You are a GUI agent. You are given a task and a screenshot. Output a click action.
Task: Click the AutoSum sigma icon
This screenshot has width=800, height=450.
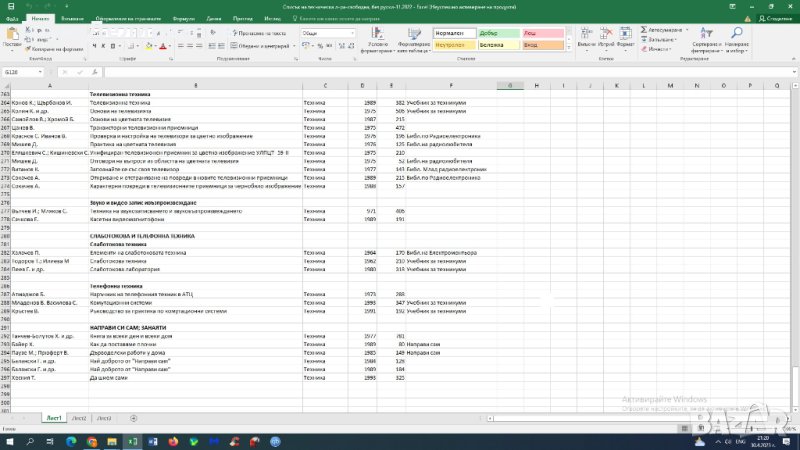(x=644, y=30)
